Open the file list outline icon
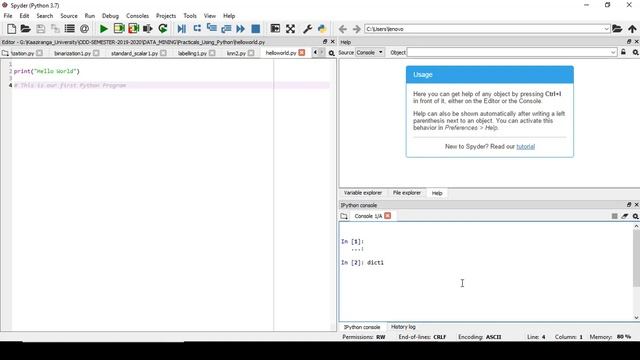Screen dimensions: 640x360 tap(70, 29)
